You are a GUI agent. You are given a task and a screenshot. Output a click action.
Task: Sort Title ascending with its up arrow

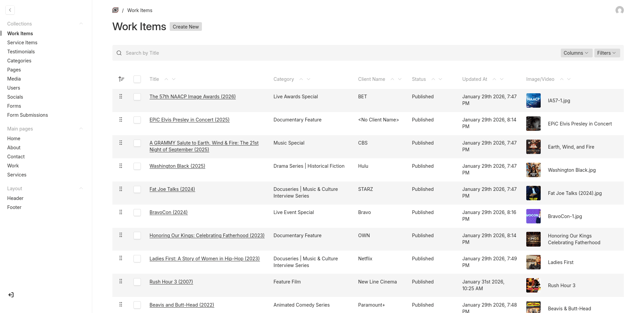tap(167, 79)
